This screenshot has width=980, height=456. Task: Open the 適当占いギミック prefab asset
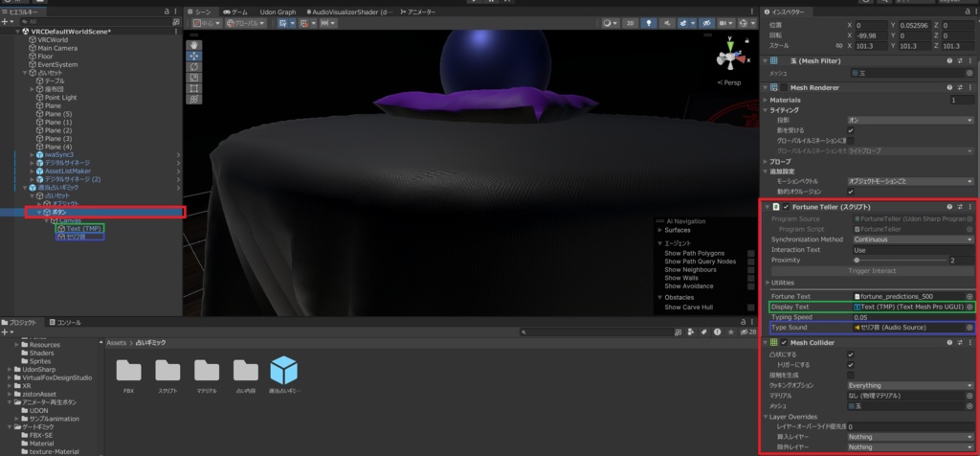click(x=283, y=376)
